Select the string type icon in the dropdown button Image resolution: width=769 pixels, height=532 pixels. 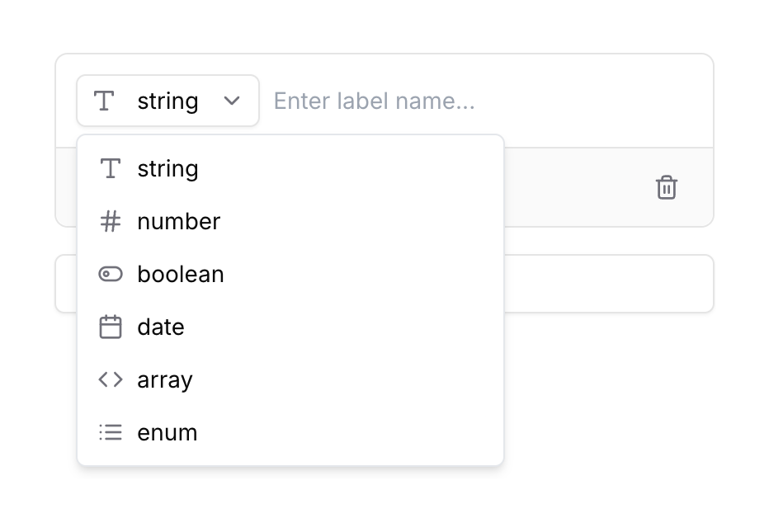(x=106, y=101)
